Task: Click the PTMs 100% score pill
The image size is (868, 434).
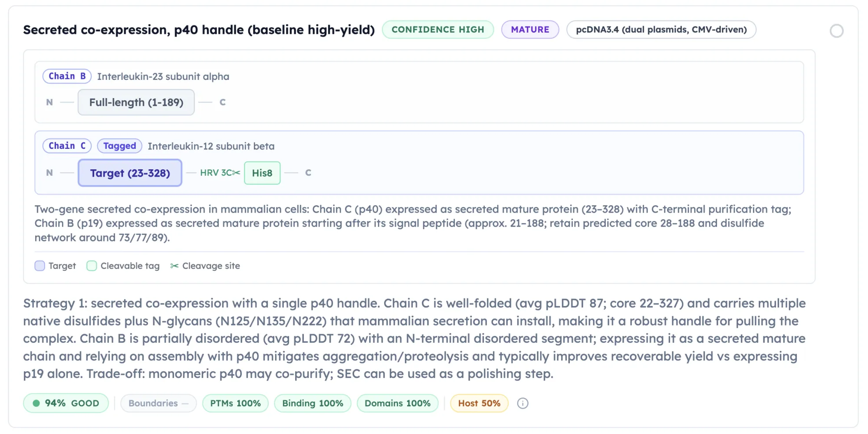Action: pyautogui.click(x=235, y=403)
